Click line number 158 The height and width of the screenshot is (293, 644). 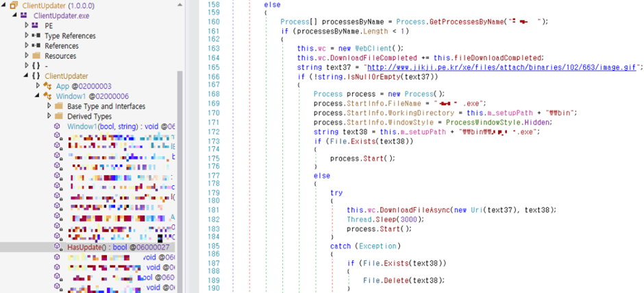click(214, 5)
